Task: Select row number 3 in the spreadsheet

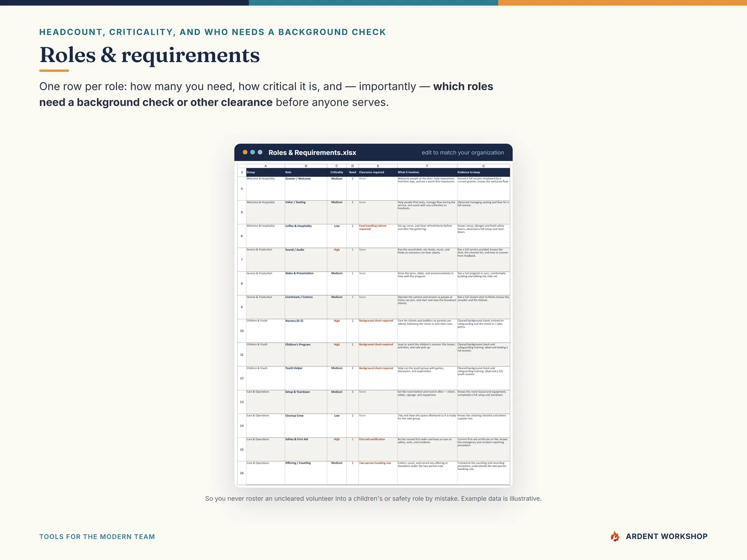Action: coord(242,172)
